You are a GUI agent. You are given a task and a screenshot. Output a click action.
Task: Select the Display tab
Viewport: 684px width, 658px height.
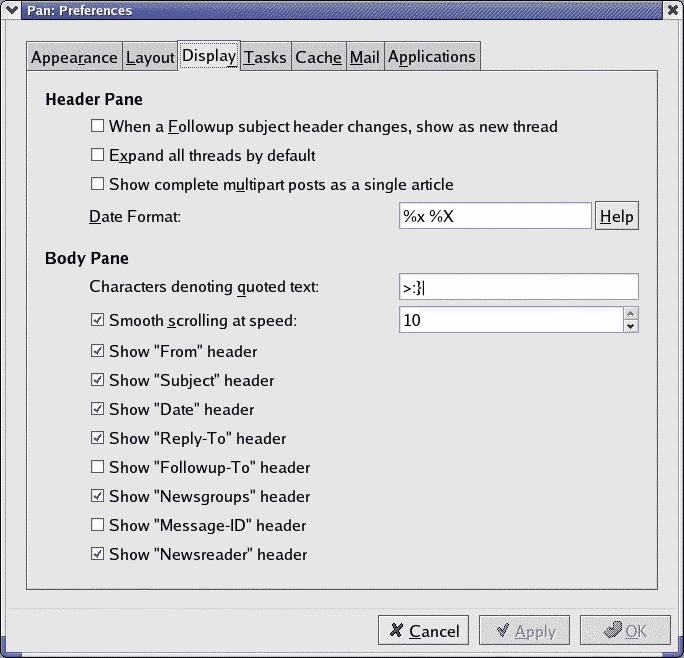[209, 56]
